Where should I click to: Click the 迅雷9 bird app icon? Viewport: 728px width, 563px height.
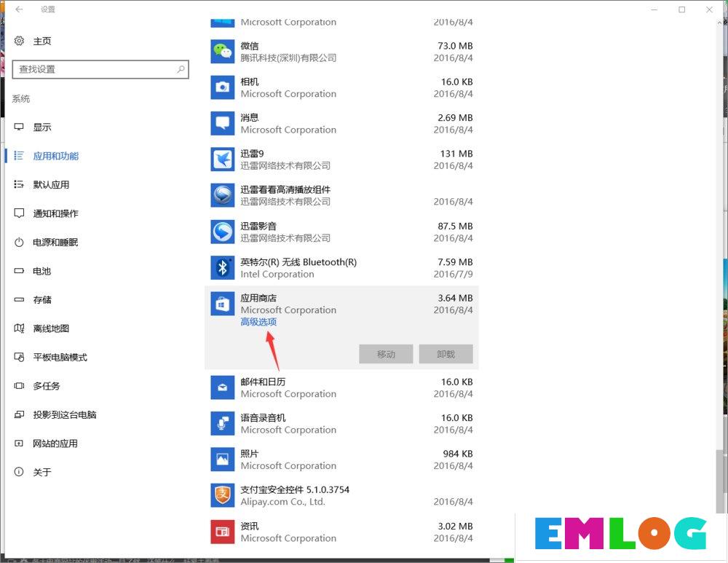pyautogui.click(x=222, y=160)
